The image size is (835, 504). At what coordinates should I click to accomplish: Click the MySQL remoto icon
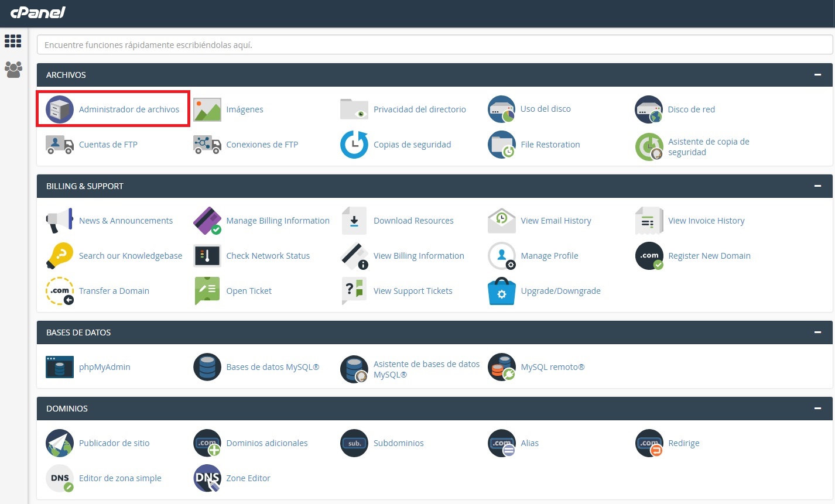coord(502,367)
